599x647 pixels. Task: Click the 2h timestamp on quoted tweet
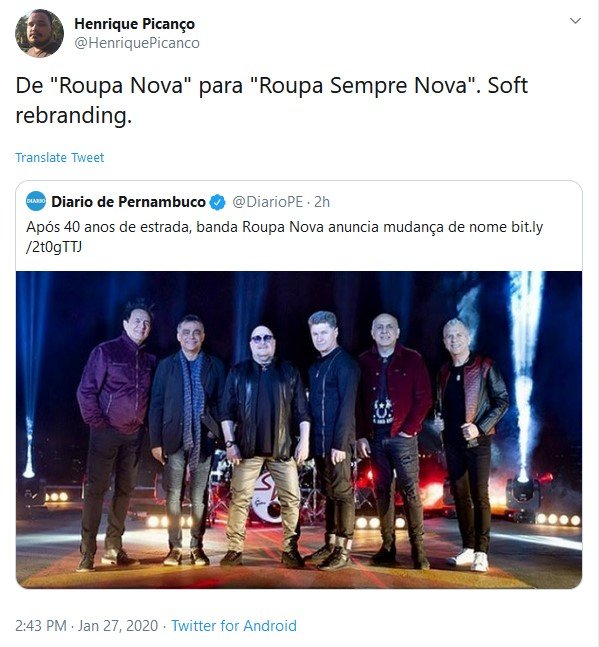pyautogui.click(x=322, y=202)
